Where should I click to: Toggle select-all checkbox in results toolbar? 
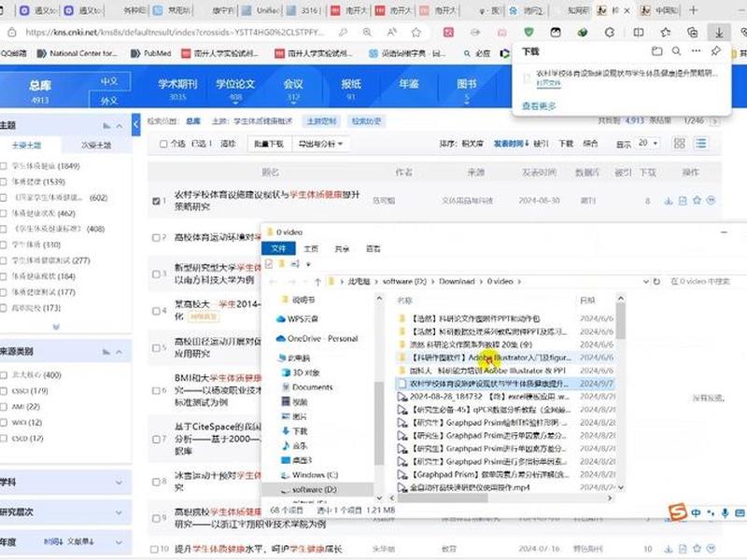tap(163, 144)
